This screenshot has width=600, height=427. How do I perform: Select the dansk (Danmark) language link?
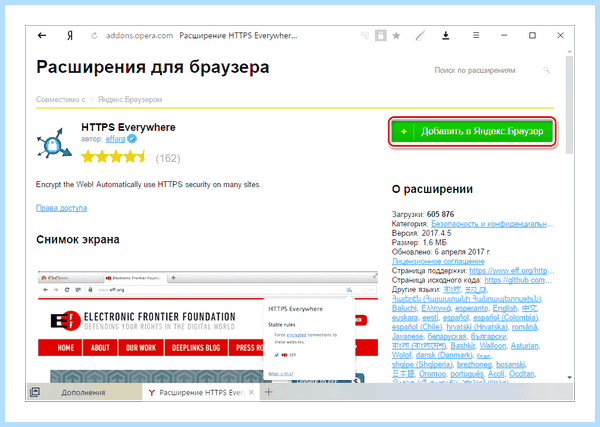point(444,355)
